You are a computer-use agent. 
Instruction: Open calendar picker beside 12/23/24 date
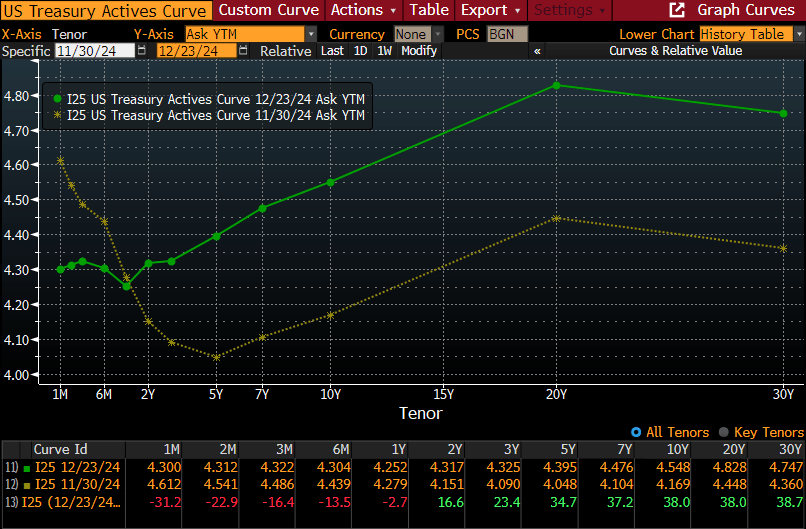pyautogui.click(x=245, y=50)
